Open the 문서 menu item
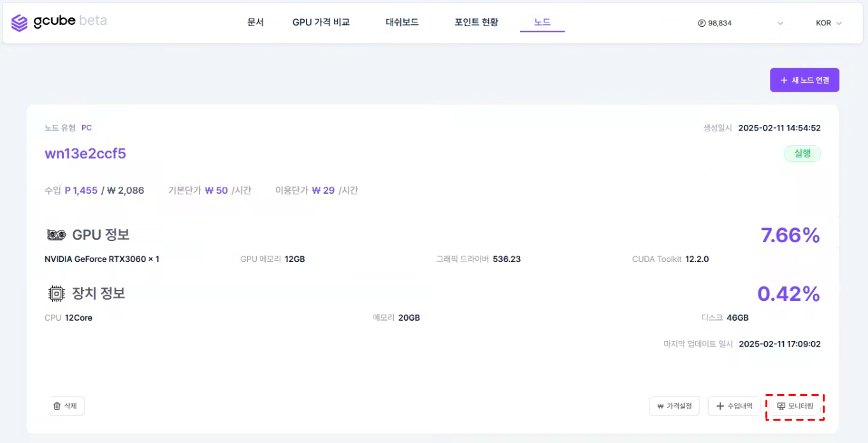The width and height of the screenshot is (868, 443). tap(256, 22)
